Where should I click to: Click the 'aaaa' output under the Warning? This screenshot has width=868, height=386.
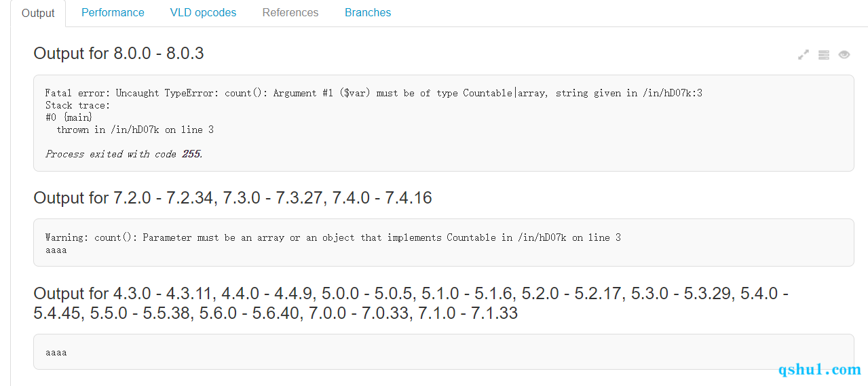click(56, 250)
